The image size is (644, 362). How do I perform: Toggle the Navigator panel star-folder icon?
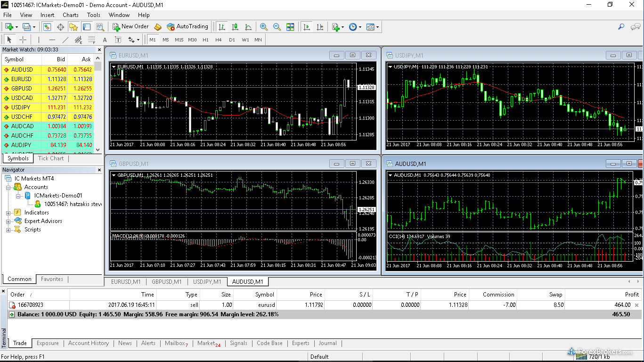73,27
